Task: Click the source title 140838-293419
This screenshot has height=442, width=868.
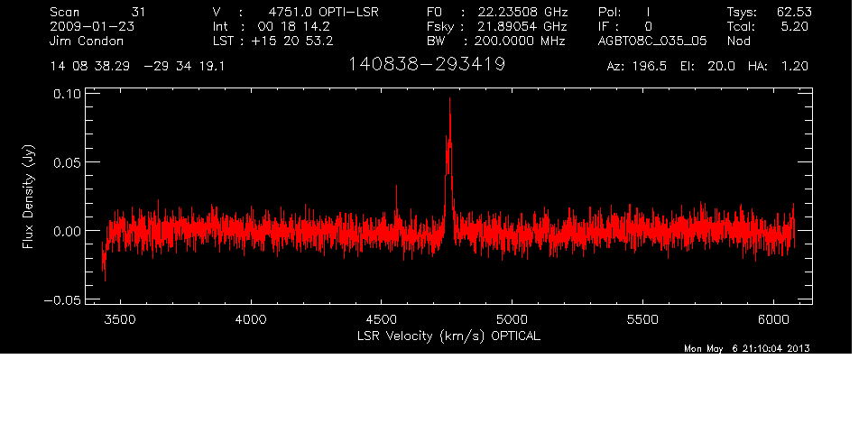Action: point(426,64)
